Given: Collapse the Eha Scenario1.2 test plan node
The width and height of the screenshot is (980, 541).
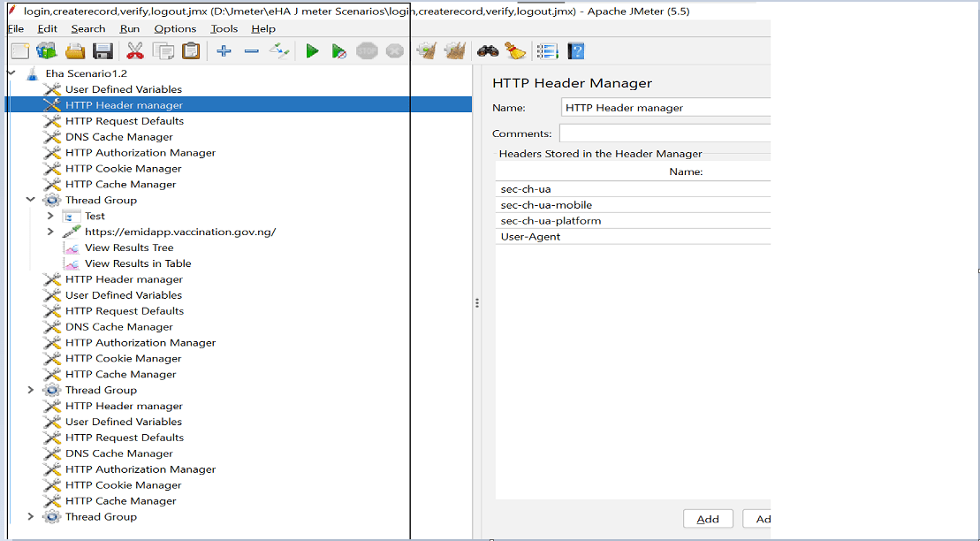Looking at the screenshot, I should click(12, 73).
